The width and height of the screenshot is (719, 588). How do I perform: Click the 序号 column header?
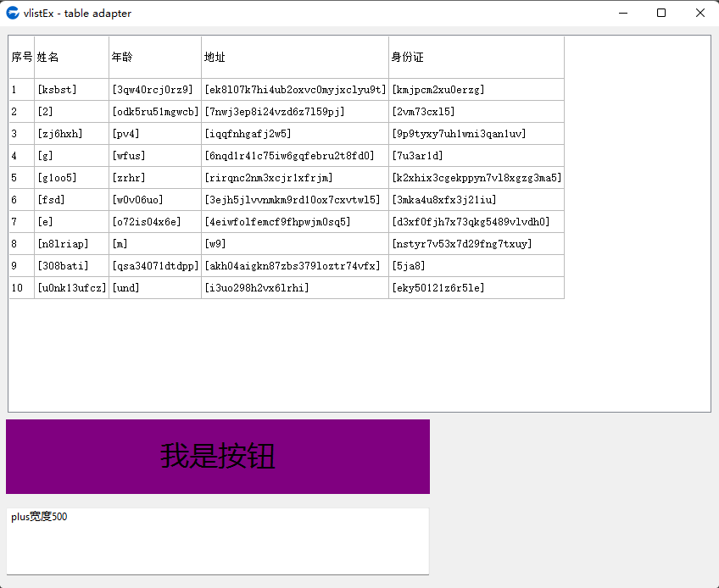click(21, 57)
